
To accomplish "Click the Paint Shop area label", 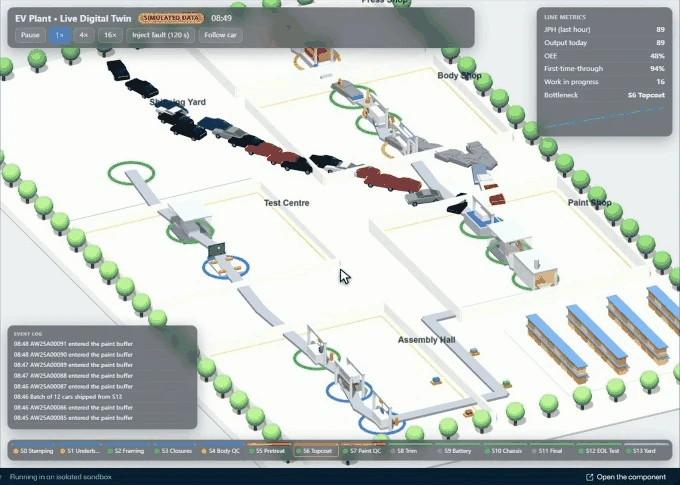I will pos(589,203).
